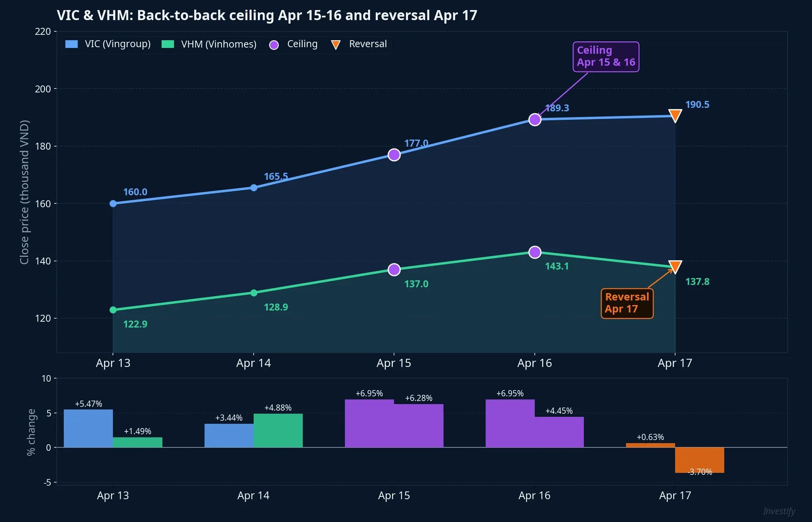Click VIC ceiling marker at 177.0
The width and height of the screenshot is (812, 522).
pyautogui.click(x=394, y=155)
